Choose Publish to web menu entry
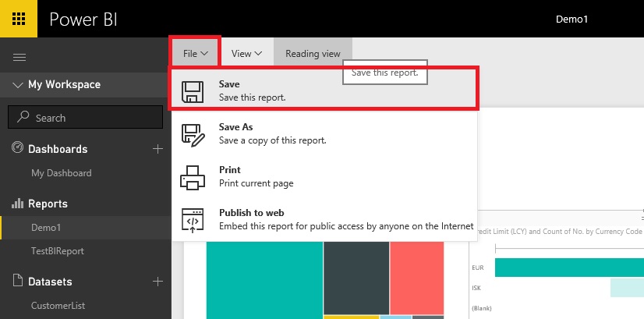The image size is (644, 319). (x=324, y=220)
